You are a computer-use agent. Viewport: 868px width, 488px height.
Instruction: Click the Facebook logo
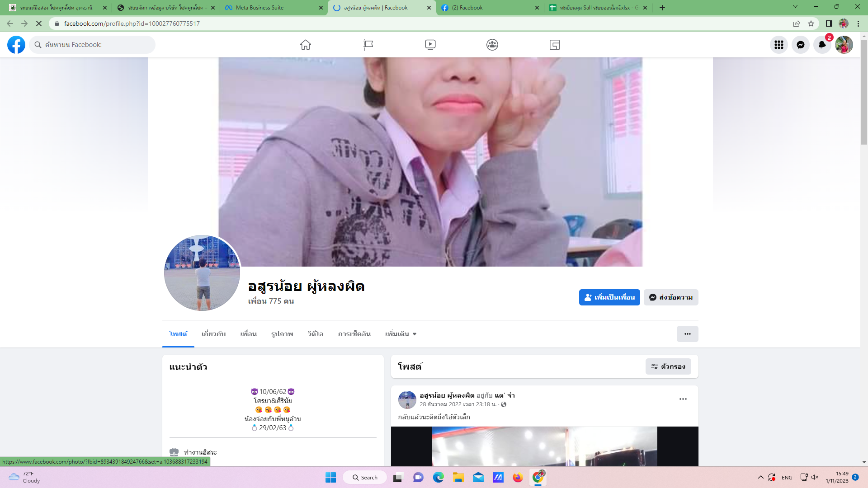pos(16,45)
